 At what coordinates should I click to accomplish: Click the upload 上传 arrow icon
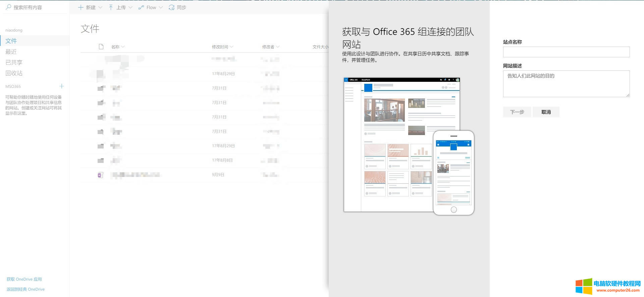(111, 7)
